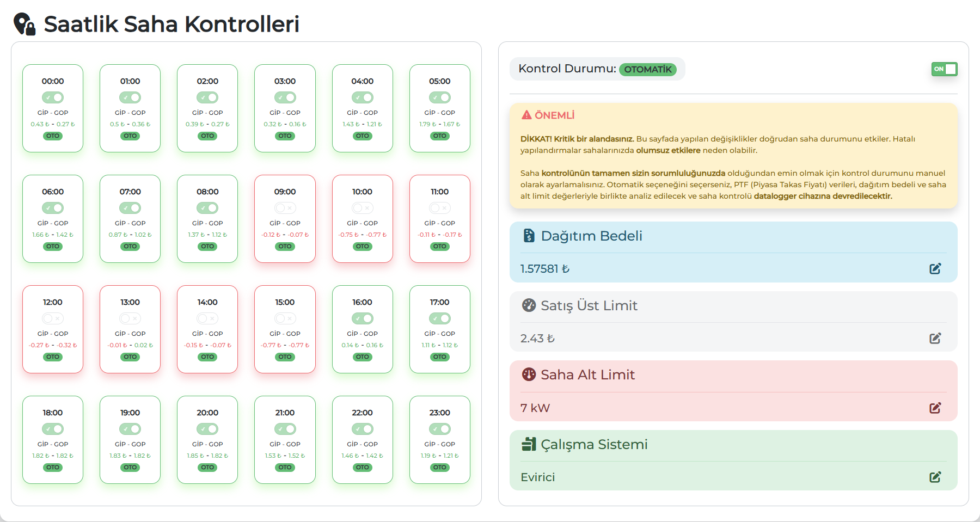Click the Satış Üst Limit gauge icon

(x=529, y=305)
